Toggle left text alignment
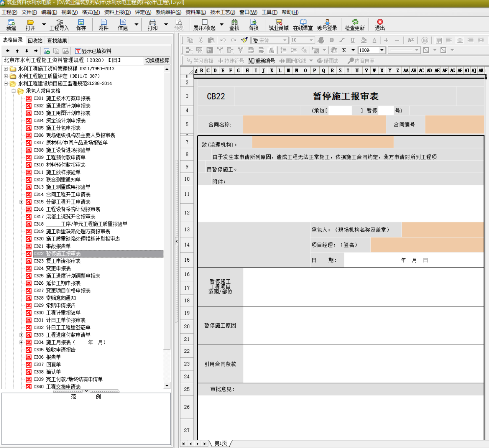The width and height of the screenshot is (489, 448). coord(449,40)
